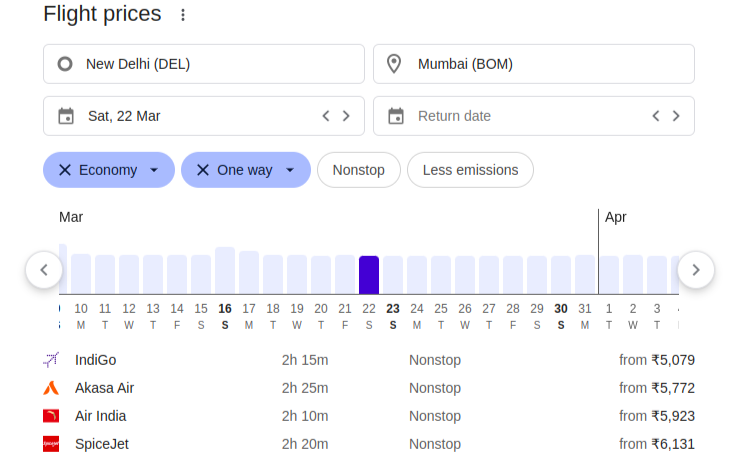Click date label 14 F
Viewport: 747px width, 466px height.
177,317
